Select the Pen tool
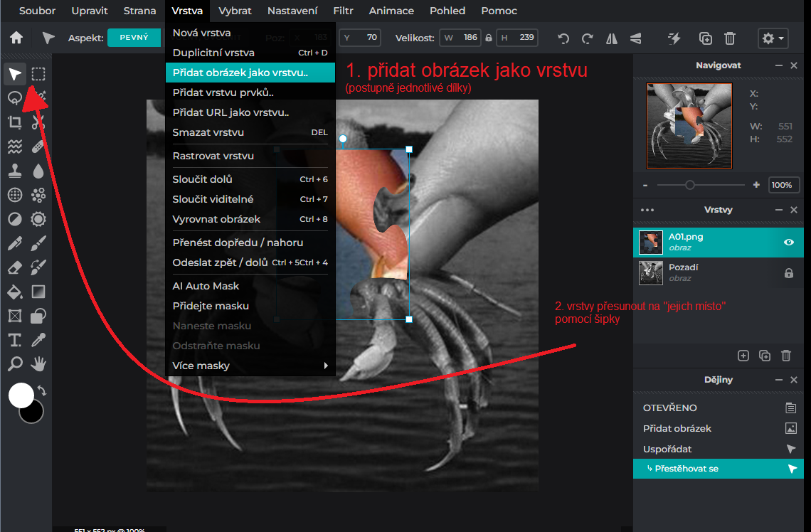Image resolution: width=811 pixels, height=532 pixels. point(15,243)
